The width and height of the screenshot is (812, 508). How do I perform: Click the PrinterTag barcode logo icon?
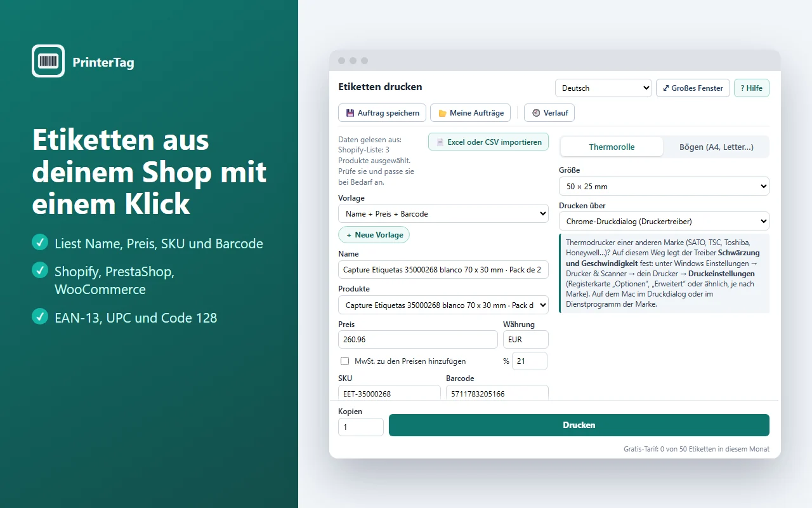point(48,61)
